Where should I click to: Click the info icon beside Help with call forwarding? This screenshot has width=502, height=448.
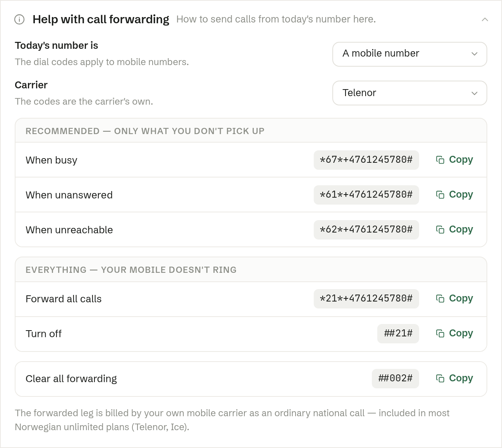tap(19, 19)
